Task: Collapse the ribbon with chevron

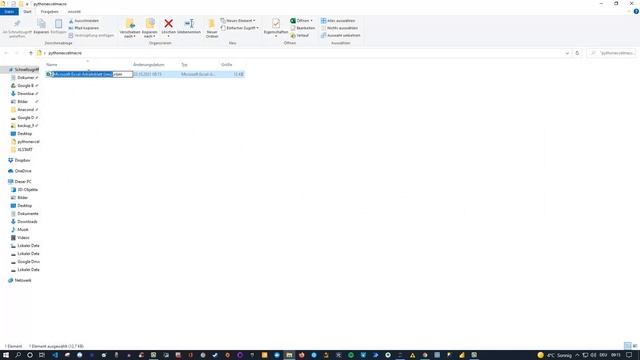Action: click(x=629, y=11)
